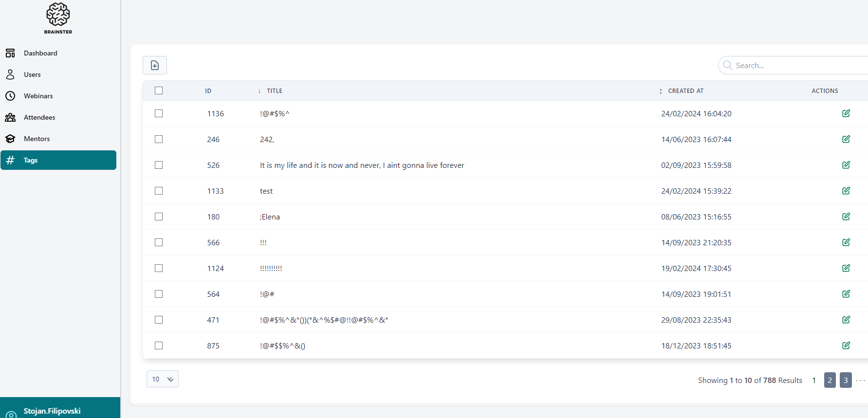868x418 pixels.
Task: Click the export download icon button
Action: pyautogui.click(x=155, y=65)
